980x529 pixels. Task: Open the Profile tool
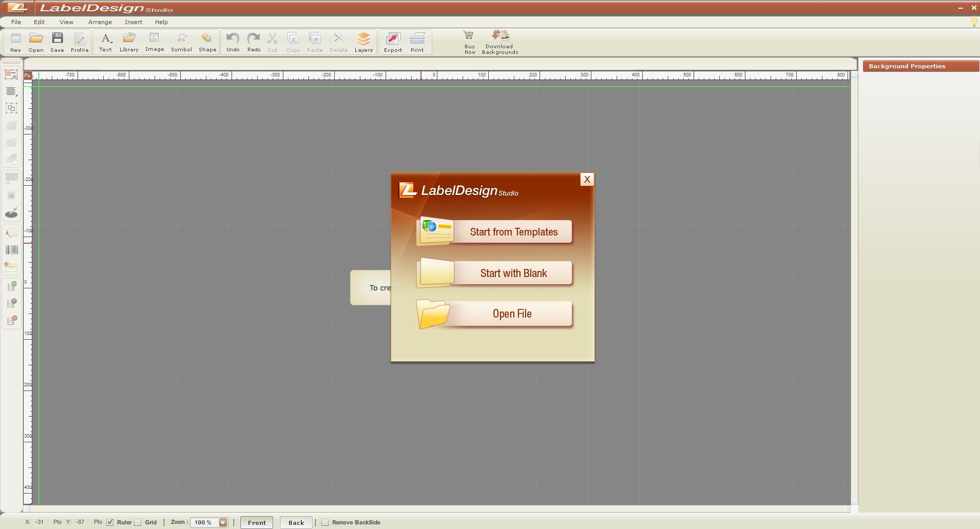[80, 42]
